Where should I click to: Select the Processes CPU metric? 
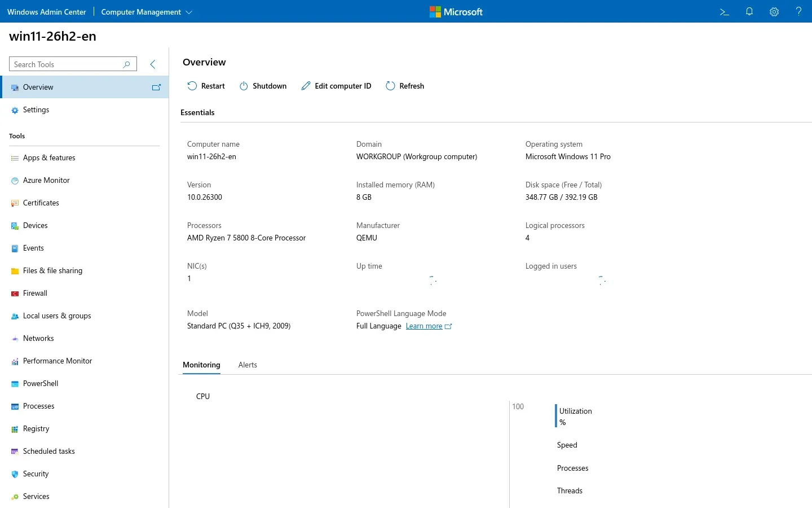click(x=573, y=468)
